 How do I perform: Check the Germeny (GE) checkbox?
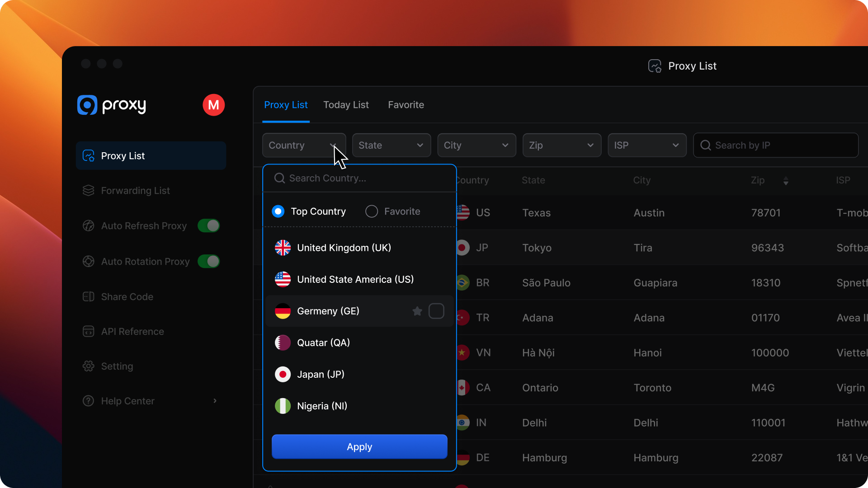point(436,311)
